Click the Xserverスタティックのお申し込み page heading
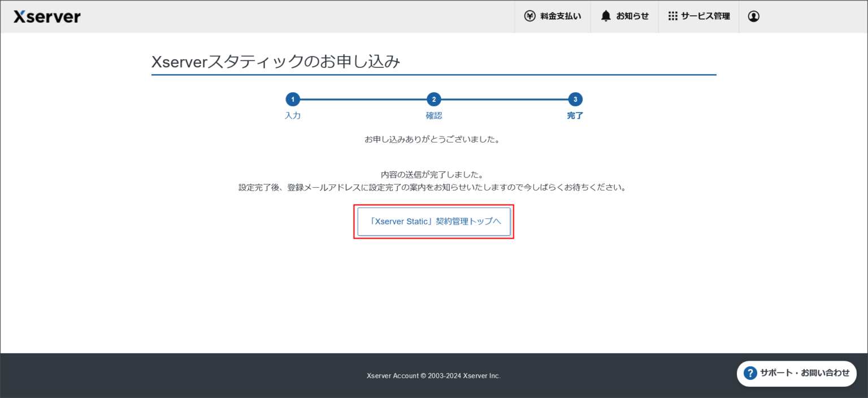Screen dimensions: 868x398 pos(275,62)
